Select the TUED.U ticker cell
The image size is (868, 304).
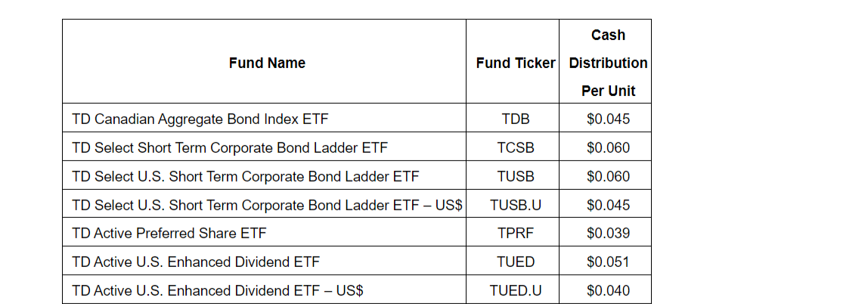(x=516, y=290)
